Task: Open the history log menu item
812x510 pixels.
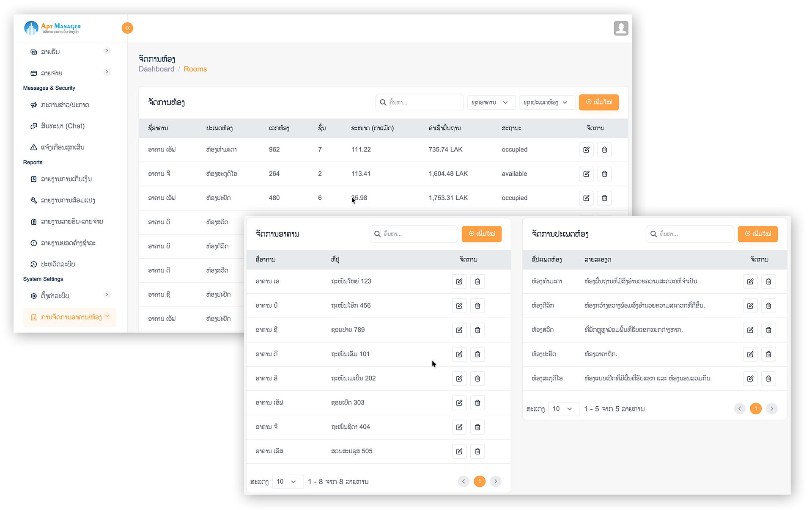Action: coord(58,264)
